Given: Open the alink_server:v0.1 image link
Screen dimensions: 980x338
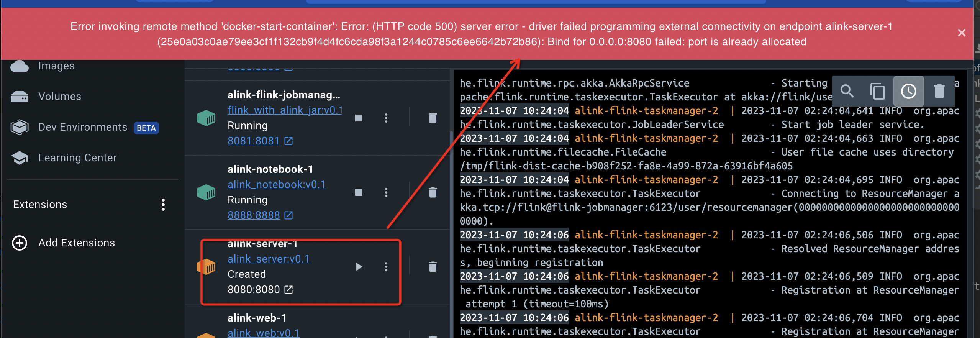Looking at the screenshot, I should tap(269, 259).
